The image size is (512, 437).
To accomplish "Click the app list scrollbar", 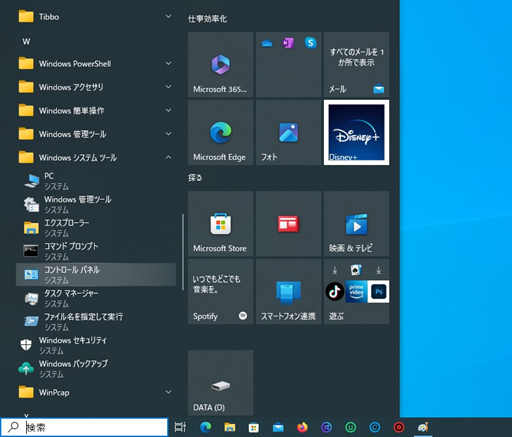I will point(183,252).
